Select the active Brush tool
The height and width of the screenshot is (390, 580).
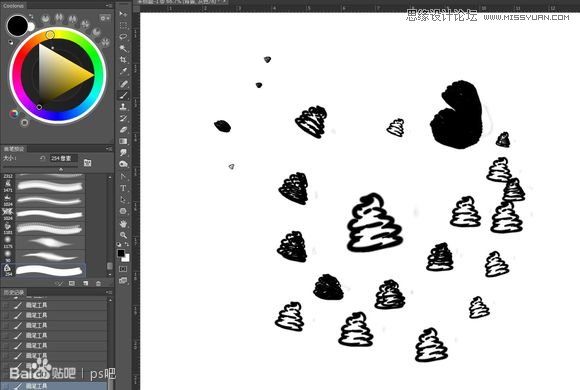click(x=123, y=95)
